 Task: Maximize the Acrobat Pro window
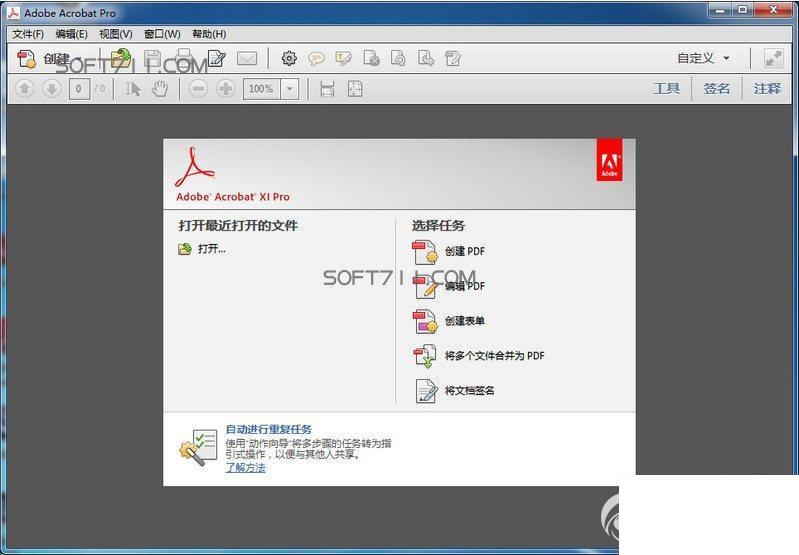click(743, 10)
